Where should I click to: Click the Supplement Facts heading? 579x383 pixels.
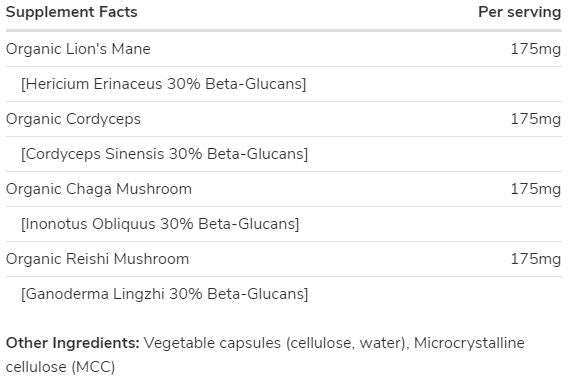[x=72, y=12]
